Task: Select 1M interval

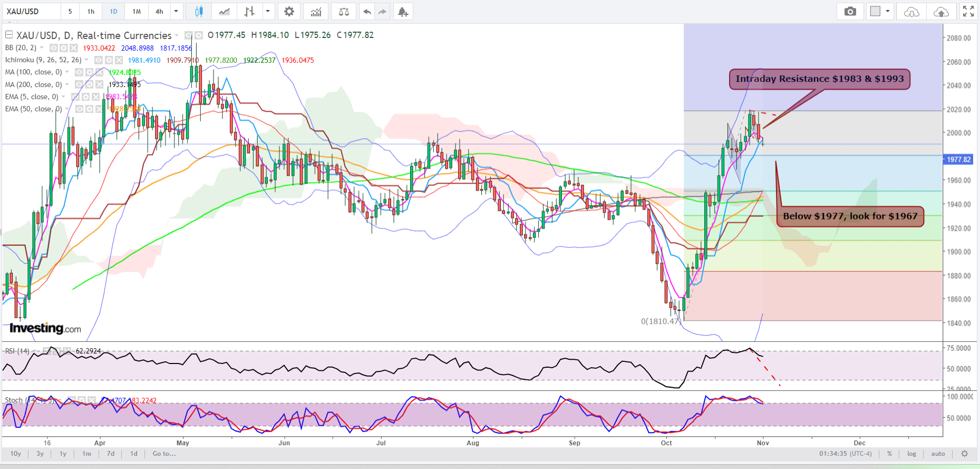Action: pos(137,12)
